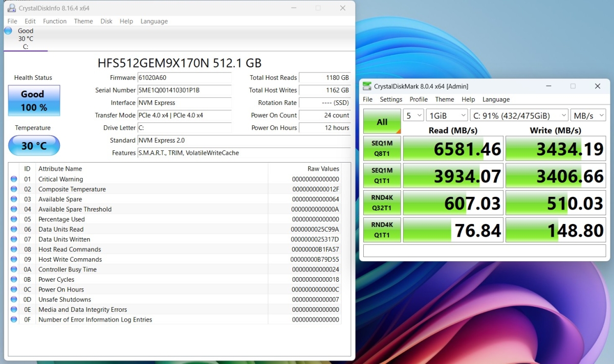Click the empty comment box in CrystalDiskMark
Screen dimensions: 614x364
point(484,251)
